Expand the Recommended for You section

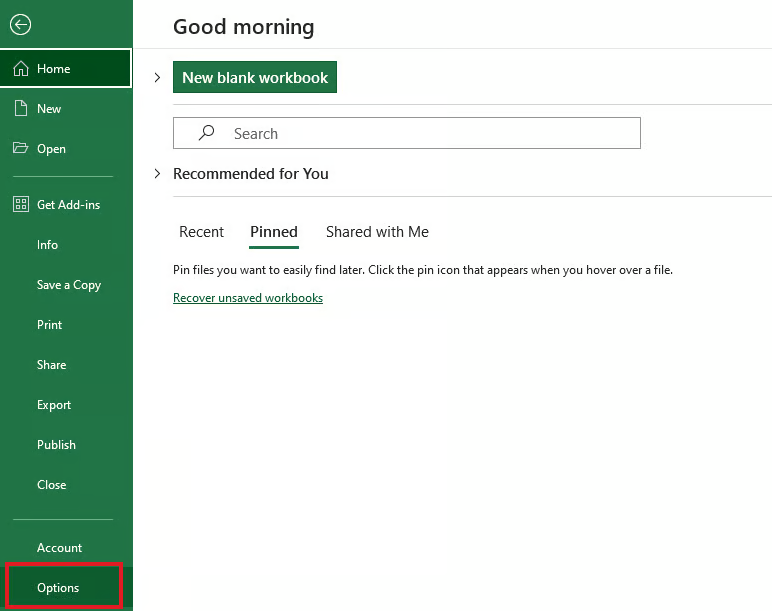coord(157,174)
